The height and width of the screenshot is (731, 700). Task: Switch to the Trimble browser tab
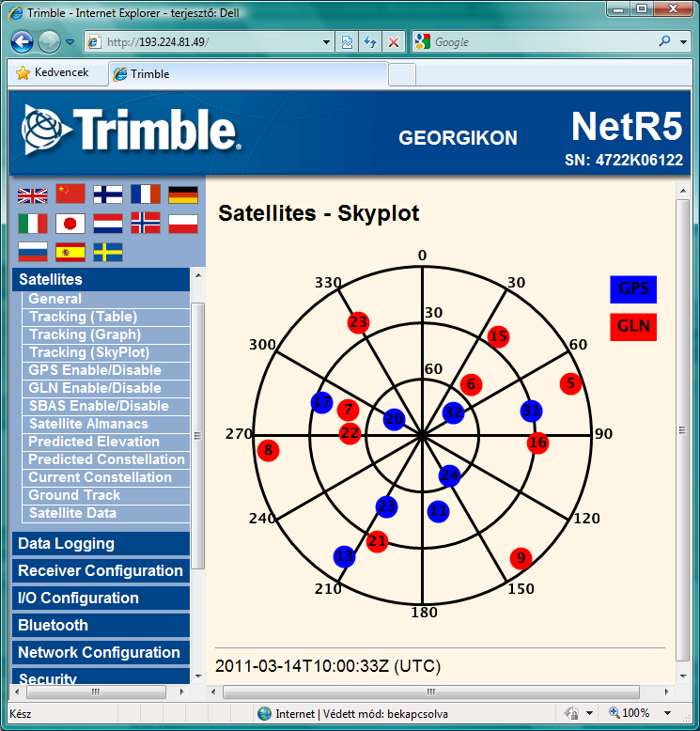coord(248,73)
